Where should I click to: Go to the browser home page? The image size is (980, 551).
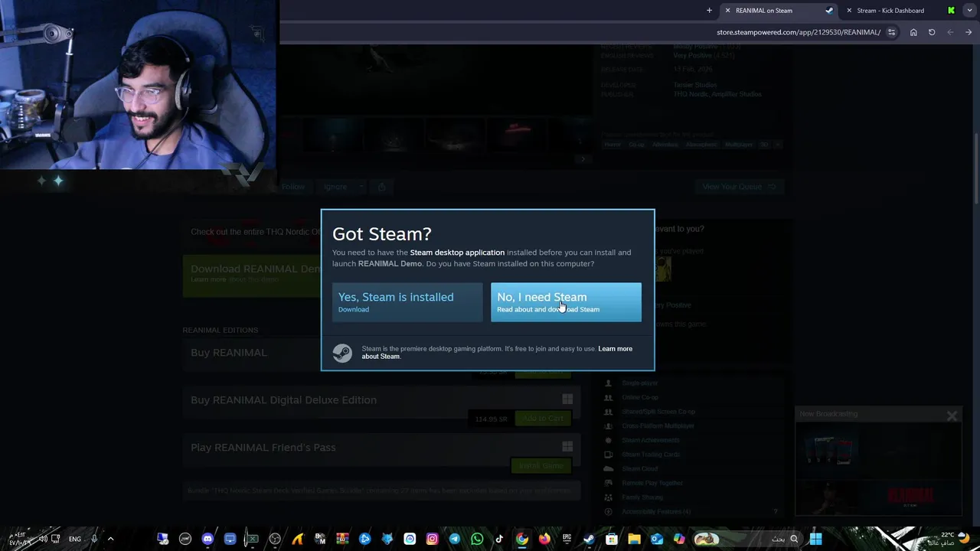pos(913,32)
